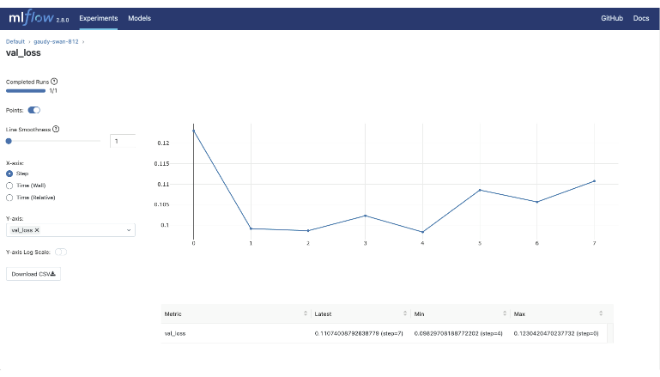Open Completed Runs help icon
Image resolution: width=660 pixels, height=377 pixels.
(x=54, y=81)
